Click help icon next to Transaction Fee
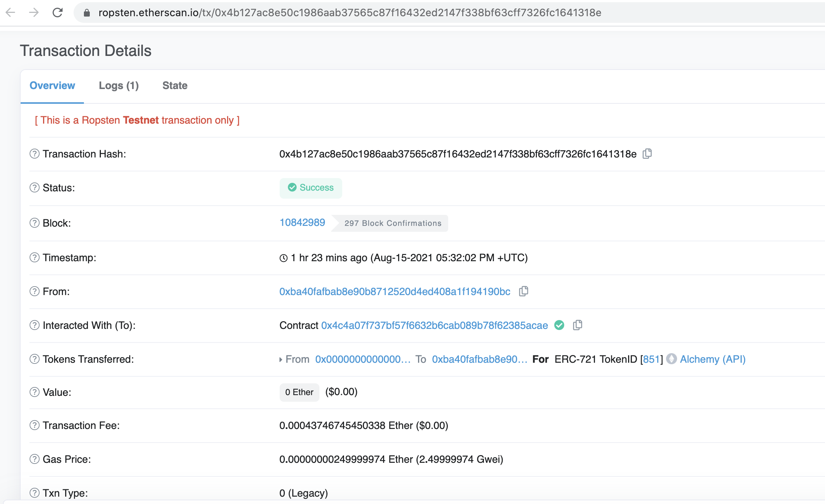Viewport: 825px width, 504px height. pyautogui.click(x=35, y=425)
